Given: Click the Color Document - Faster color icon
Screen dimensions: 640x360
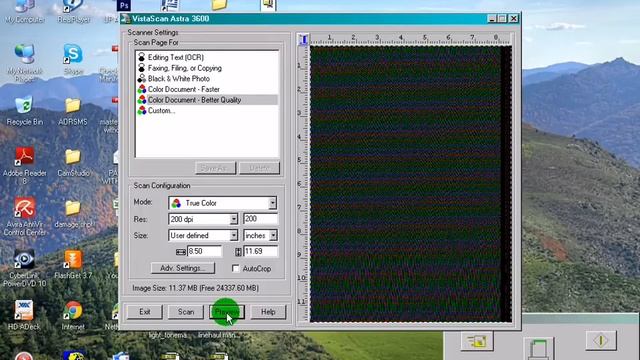Looking at the screenshot, I should (x=142, y=89).
